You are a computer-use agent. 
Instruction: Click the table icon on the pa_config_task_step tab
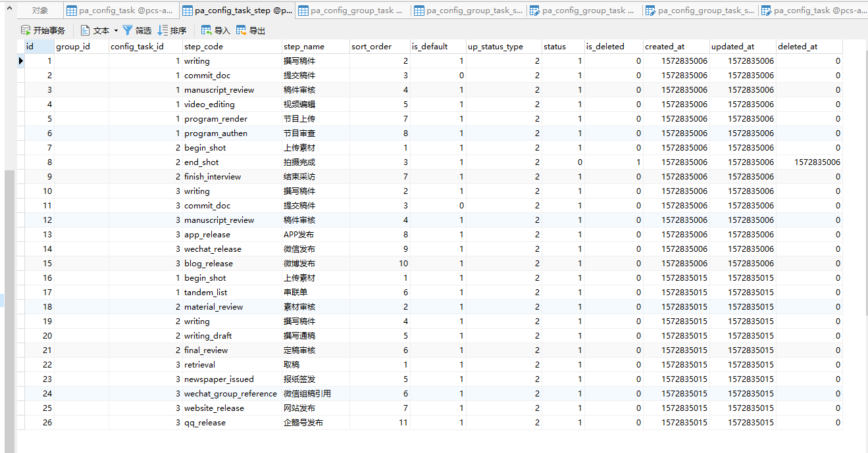click(x=188, y=11)
